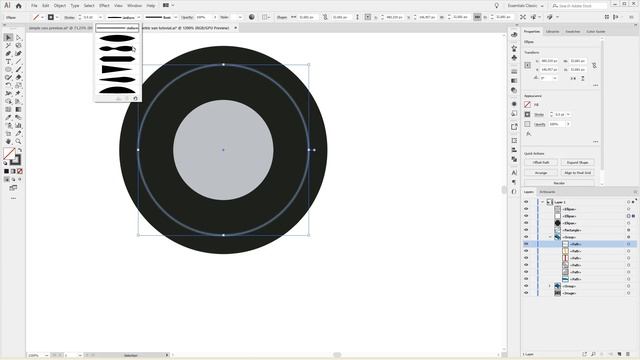
Task: Click the Flip Horizontal icon in Transform
Action: tap(573, 78)
